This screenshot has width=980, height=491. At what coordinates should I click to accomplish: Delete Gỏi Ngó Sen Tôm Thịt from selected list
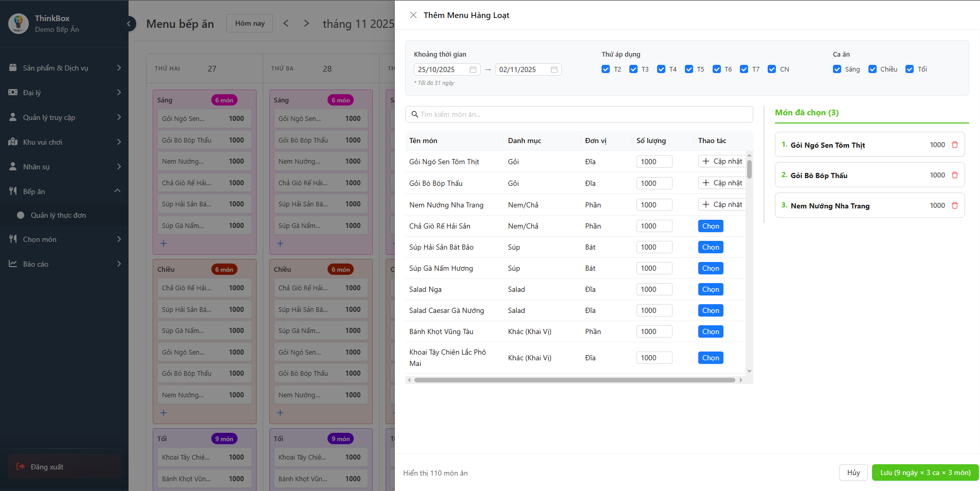click(955, 145)
